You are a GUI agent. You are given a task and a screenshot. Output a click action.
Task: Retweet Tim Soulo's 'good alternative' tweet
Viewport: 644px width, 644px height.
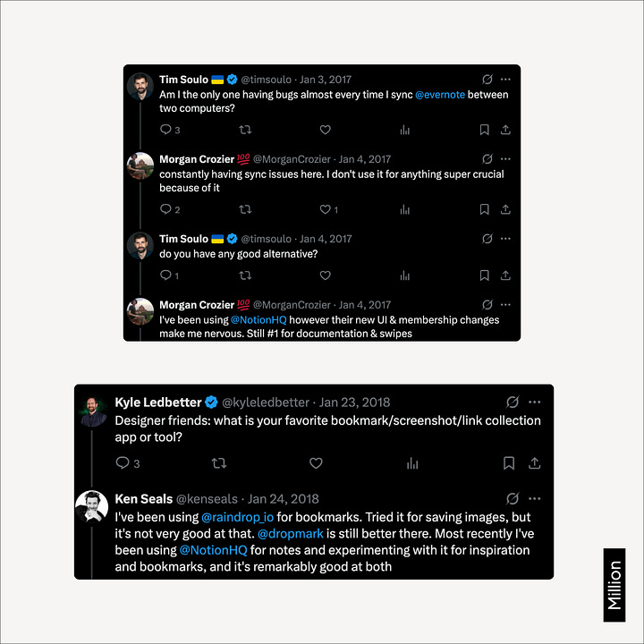[x=245, y=275]
